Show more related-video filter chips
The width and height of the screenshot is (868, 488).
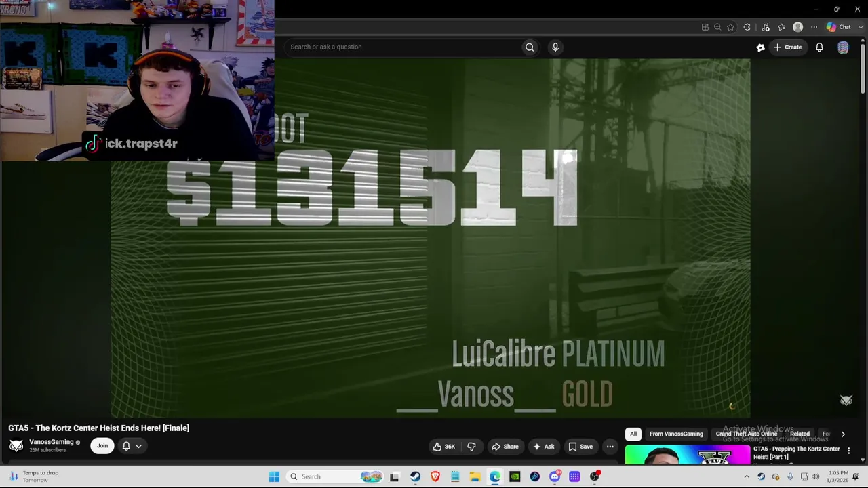coord(843,434)
